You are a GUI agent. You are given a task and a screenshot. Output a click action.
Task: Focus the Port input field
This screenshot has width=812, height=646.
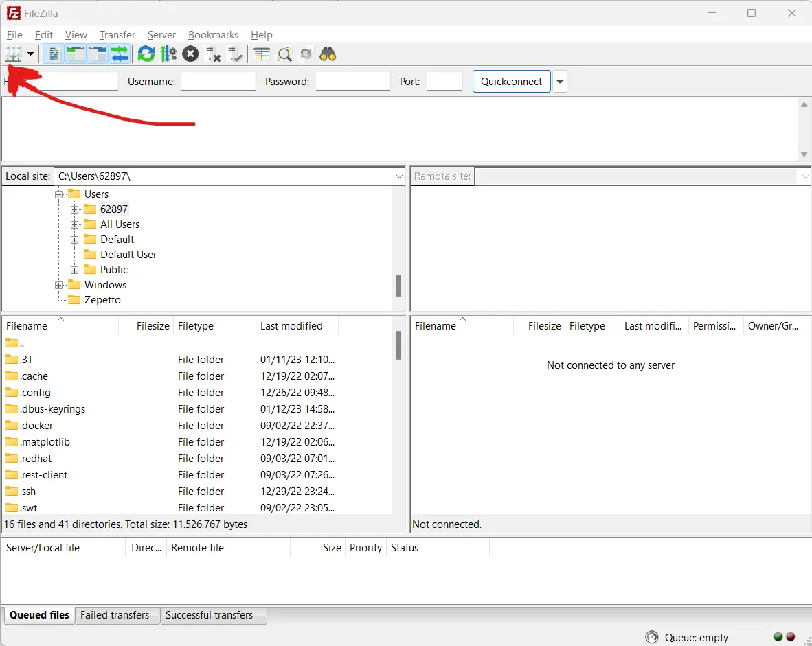444,81
